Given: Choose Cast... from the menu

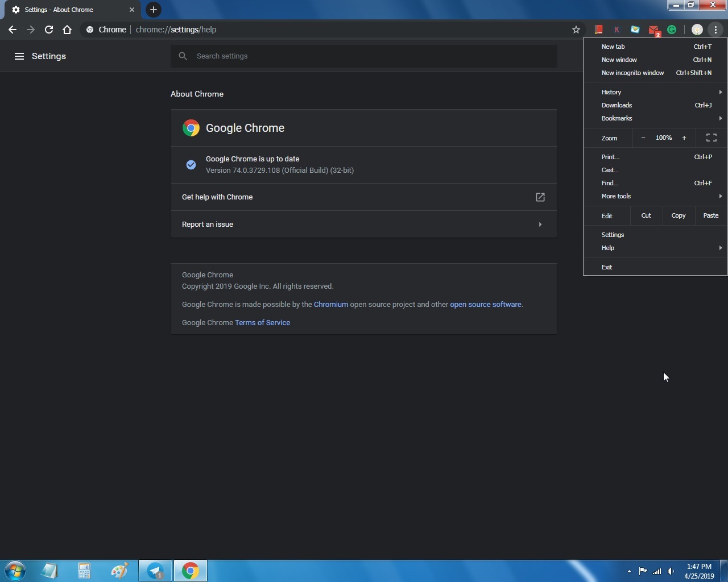Looking at the screenshot, I should coord(655,170).
